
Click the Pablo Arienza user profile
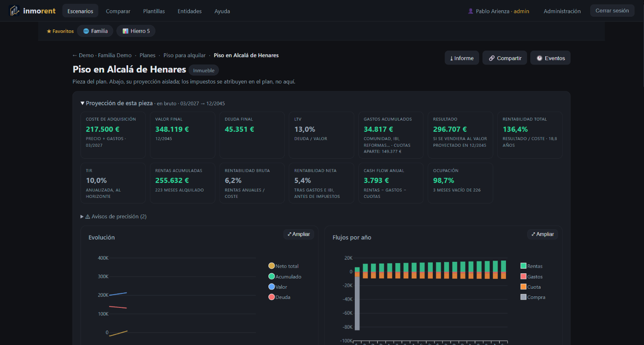pyautogui.click(x=498, y=11)
